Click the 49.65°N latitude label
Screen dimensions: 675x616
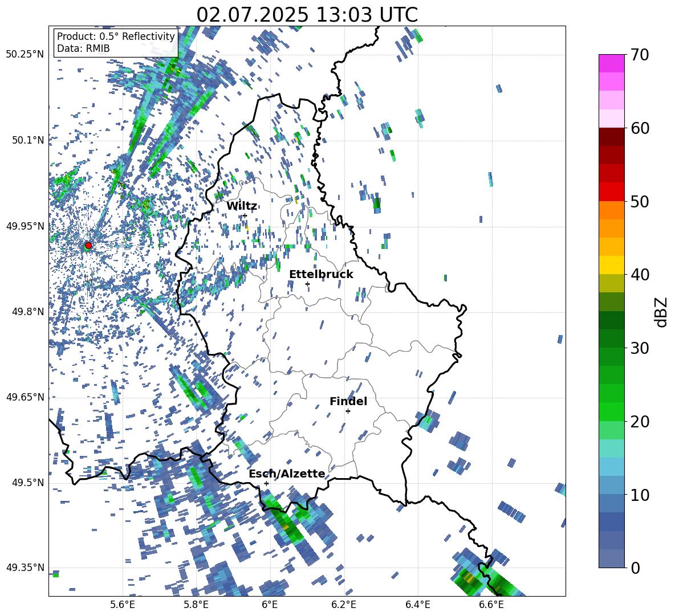click(25, 397)
